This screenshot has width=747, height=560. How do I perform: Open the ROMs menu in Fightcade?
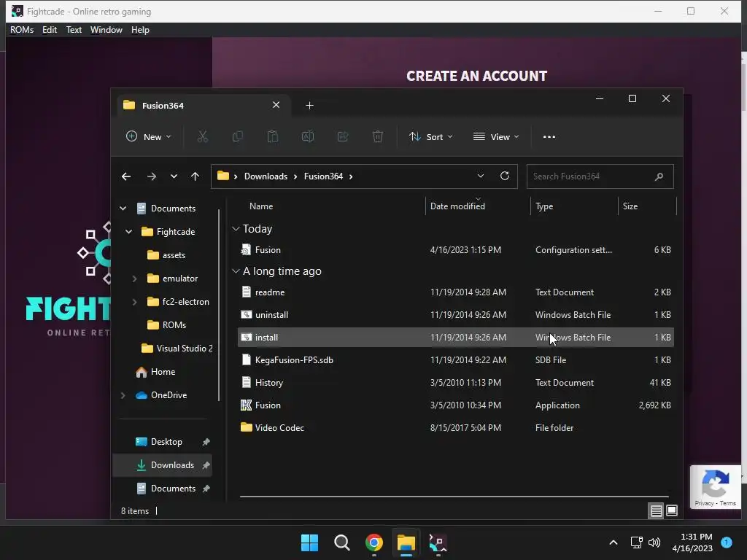point(22,29)
